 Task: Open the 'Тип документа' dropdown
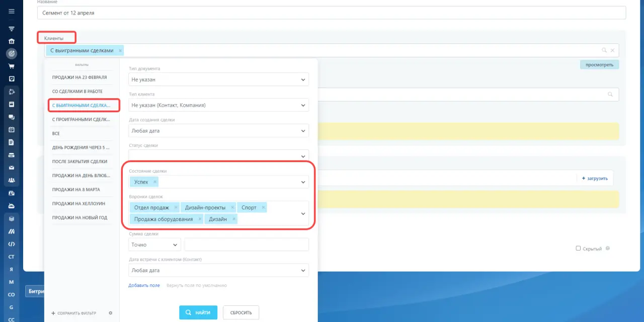pos(218,79)
